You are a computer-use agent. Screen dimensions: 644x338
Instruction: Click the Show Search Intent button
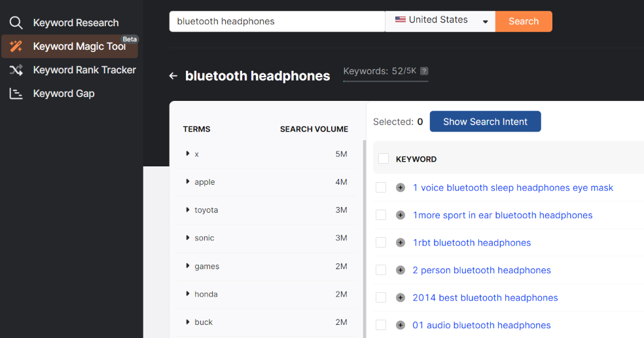pos(485,121)
